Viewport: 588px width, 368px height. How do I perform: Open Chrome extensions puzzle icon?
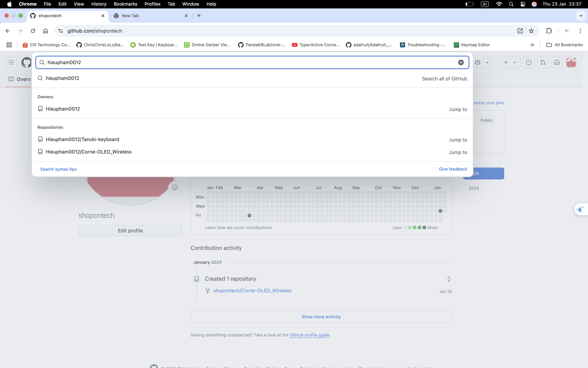(549, 31)
